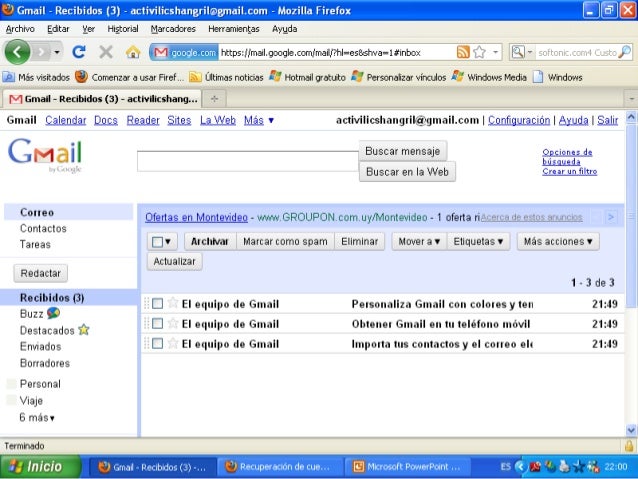
Task: Open the Archivo menu
Action: (x=20, y=29)
